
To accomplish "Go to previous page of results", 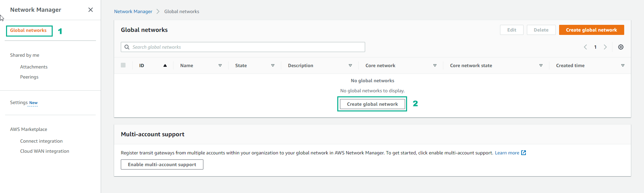I will [x=585, y=47].
